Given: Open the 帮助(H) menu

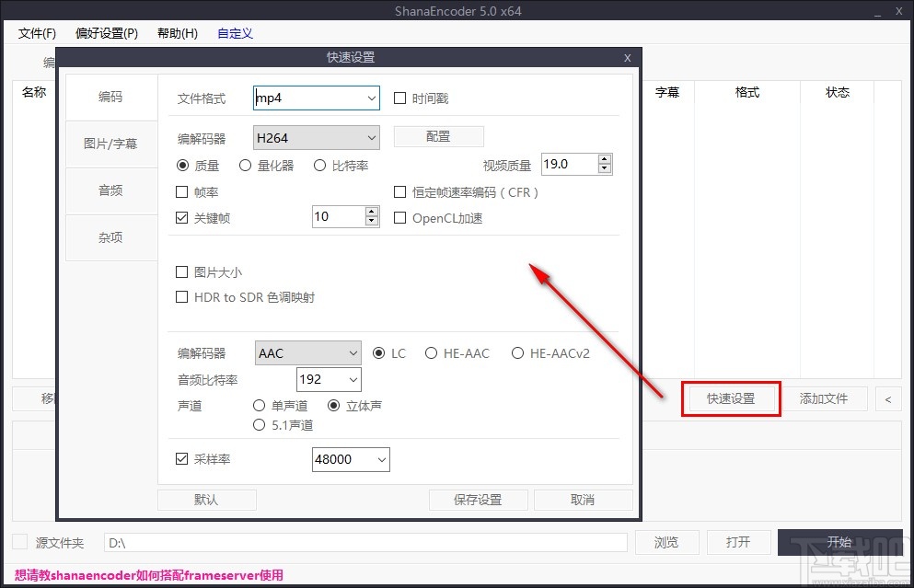Looking at the screenshot, I should [x=178, y=33].
